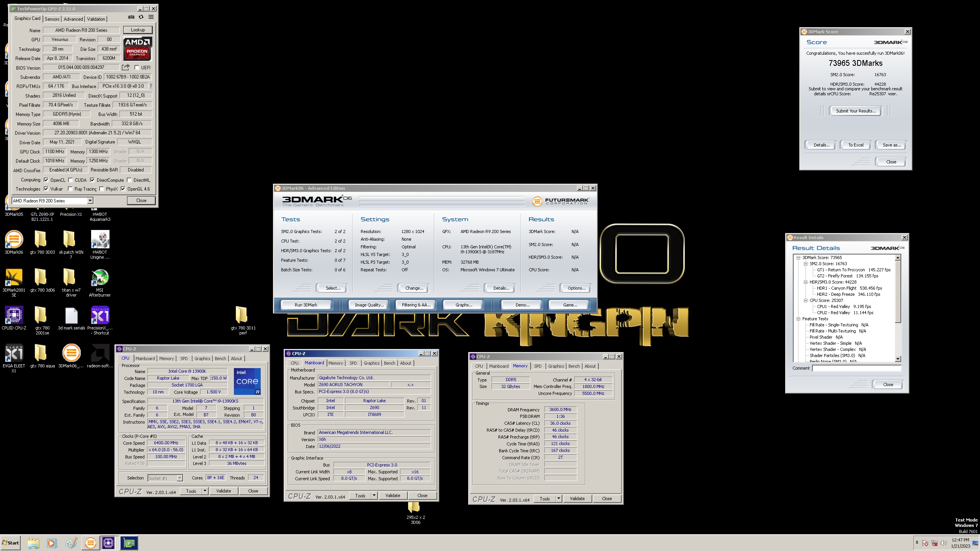Switch to the SPD tab in the Mainboard CPU-Z window
The image size is (980, 551).
click(x=353, y=363)
